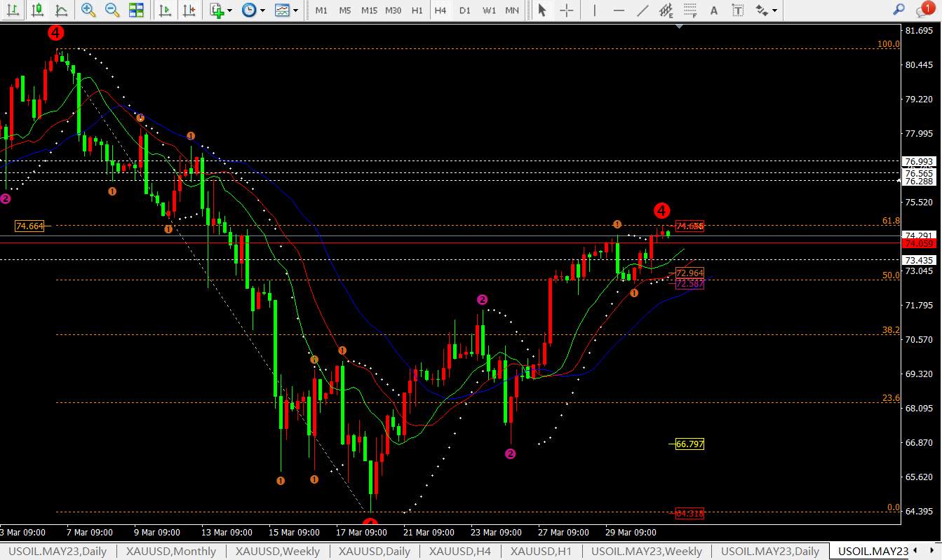Switch chart to bar chart mode

click(x=13, y=11)
